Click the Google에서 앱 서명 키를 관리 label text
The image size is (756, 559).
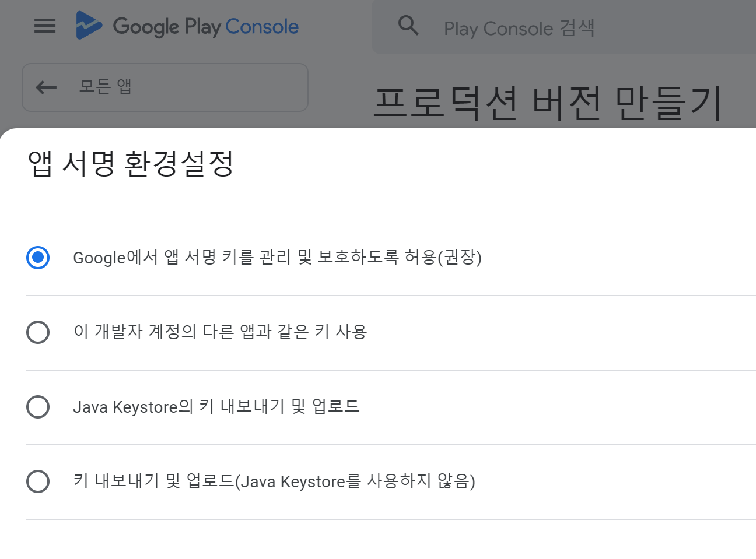coord(277,257)
